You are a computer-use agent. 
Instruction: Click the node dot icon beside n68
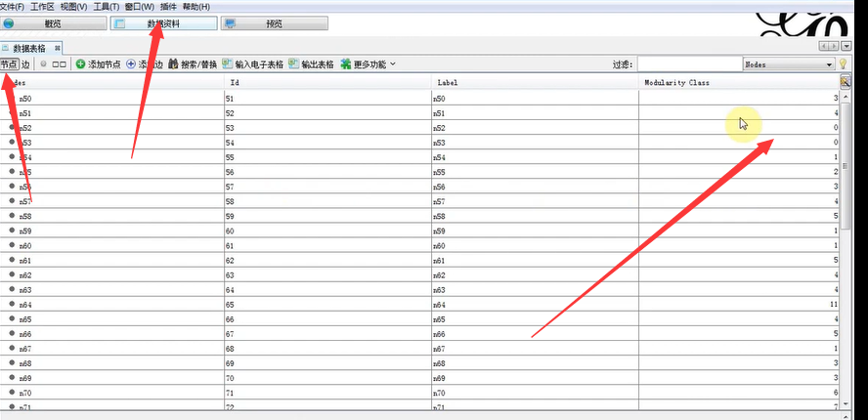click(12, 362)
